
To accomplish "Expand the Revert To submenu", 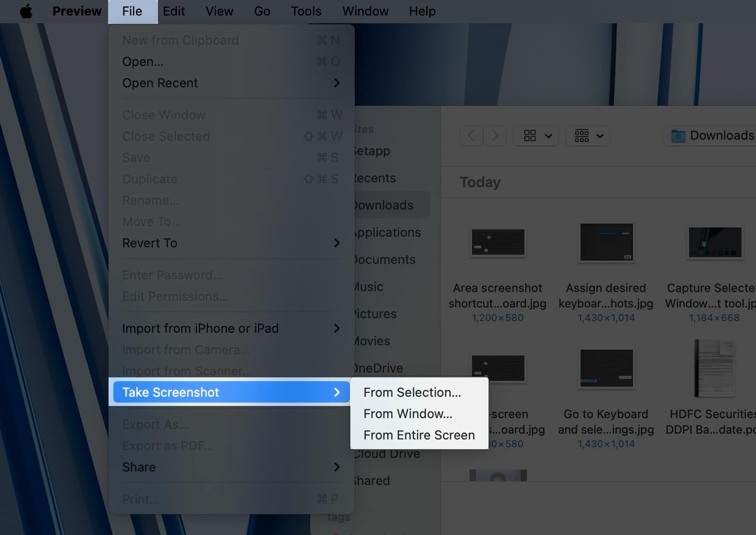I will [231, 243].
